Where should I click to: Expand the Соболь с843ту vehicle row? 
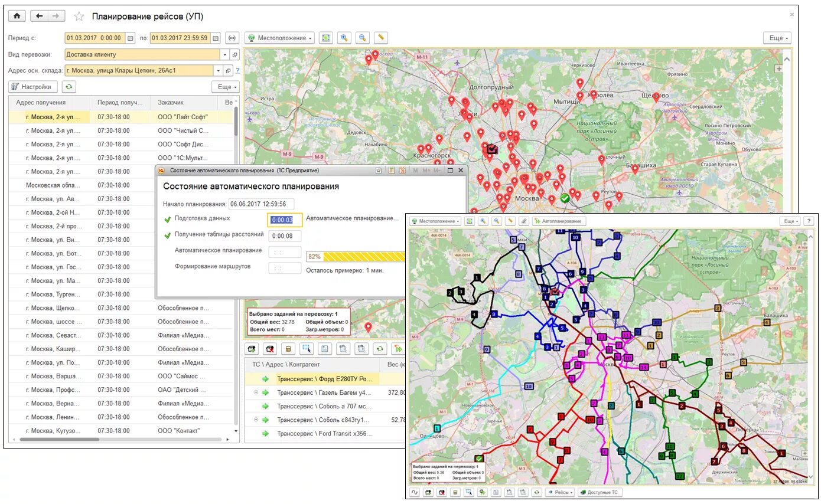pyautogui.click(x=256, y=420)
